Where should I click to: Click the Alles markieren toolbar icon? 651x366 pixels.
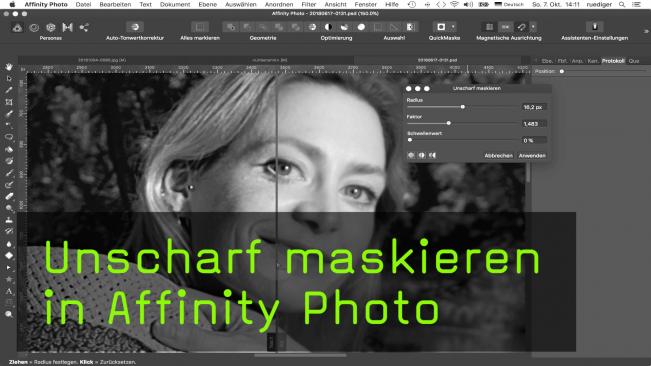(x=200, y=27)
